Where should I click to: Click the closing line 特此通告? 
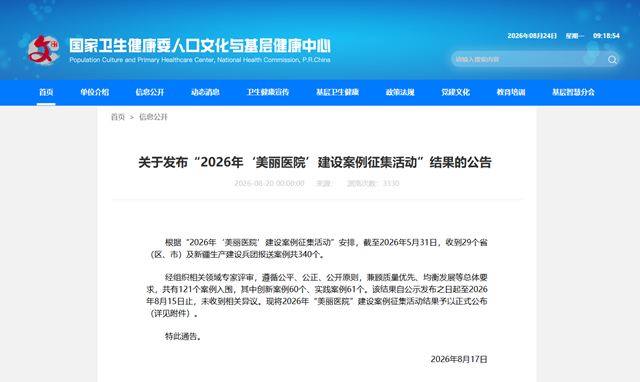(183, 337)
